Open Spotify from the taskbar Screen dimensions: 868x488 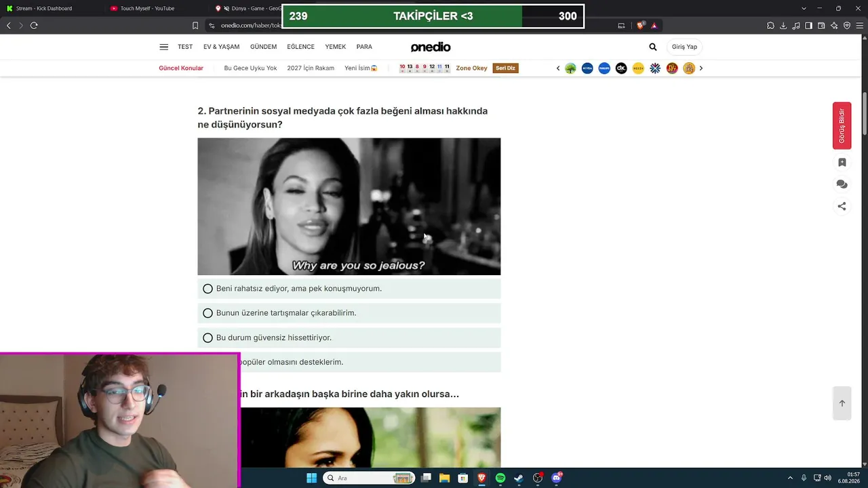click(x=500, y=478)
